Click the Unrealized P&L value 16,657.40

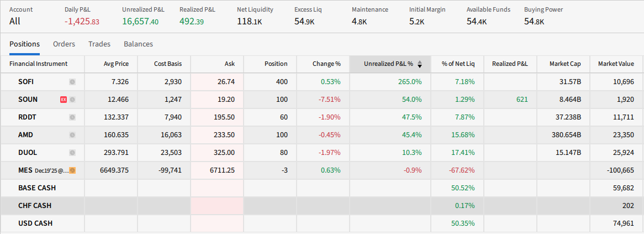[140, 22]
